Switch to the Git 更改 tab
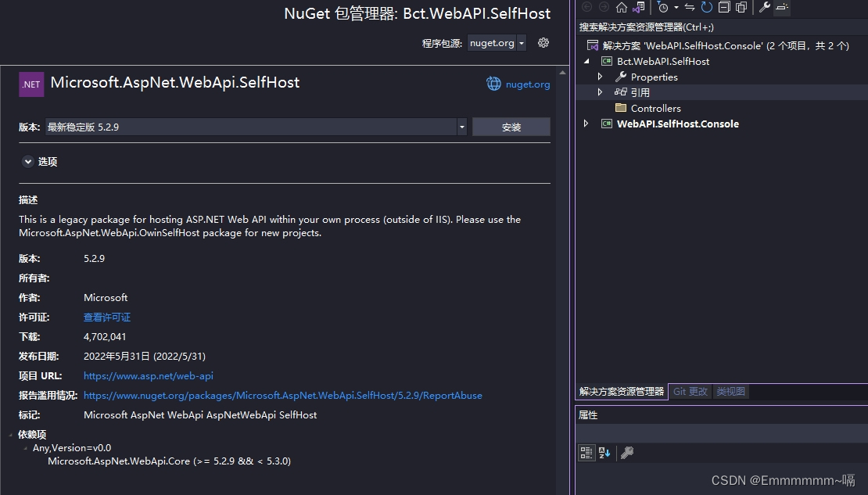868x495 pixels. click(x=690, y=391)
